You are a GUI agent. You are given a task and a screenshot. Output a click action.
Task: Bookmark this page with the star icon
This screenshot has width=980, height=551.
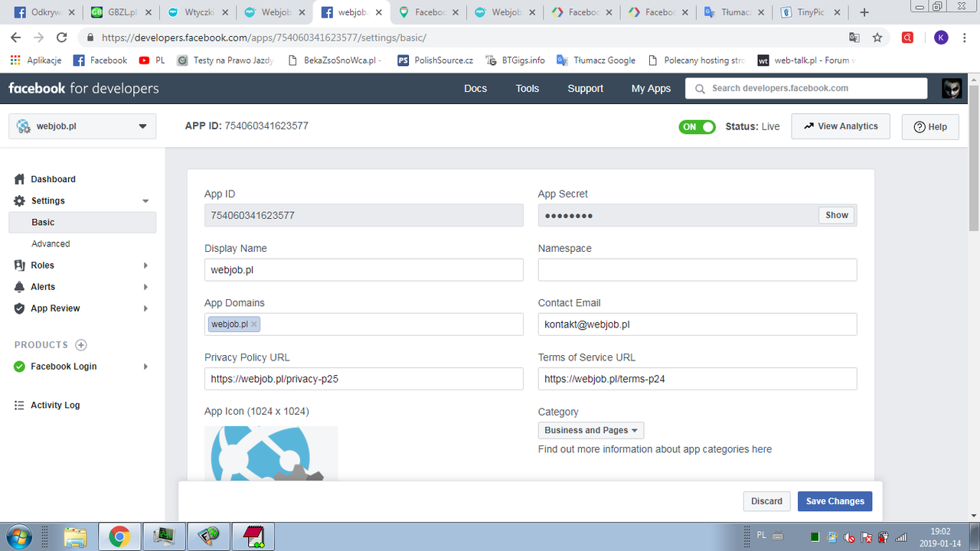coord(877,37)
